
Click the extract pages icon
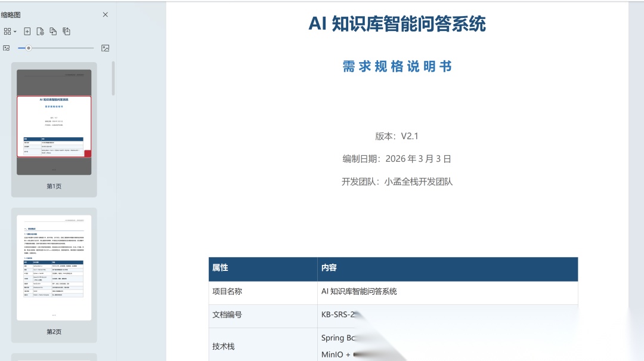click(x=67, y=31)
